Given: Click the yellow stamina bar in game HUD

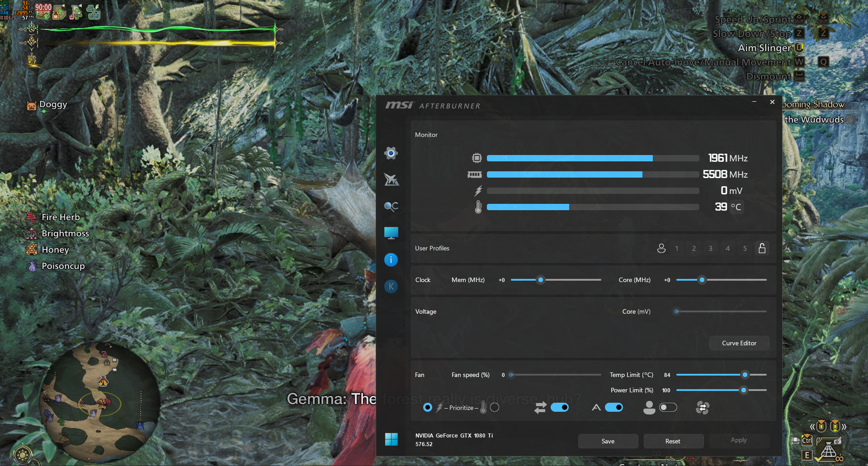Looking at the screenshot, I should tap(157, 43).
